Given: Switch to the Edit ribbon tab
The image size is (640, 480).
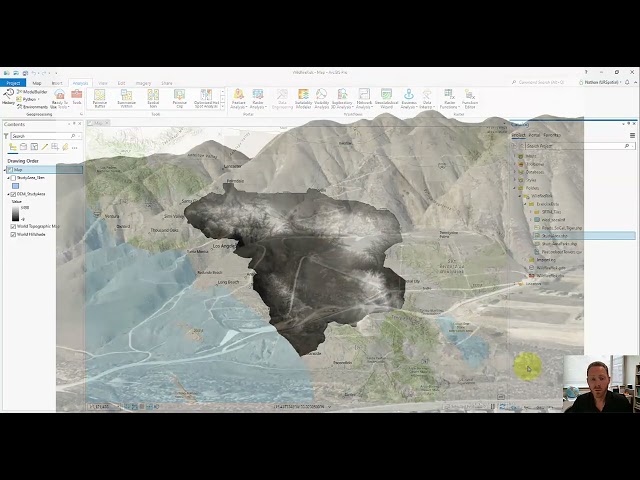Looking at the screenshot, I should point(122,83).
